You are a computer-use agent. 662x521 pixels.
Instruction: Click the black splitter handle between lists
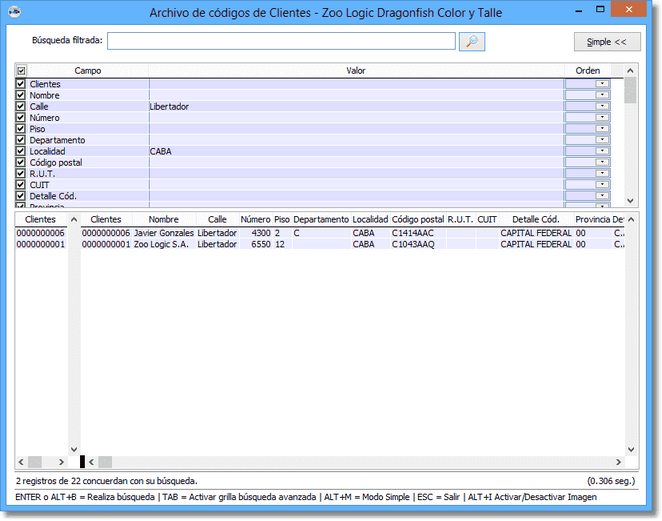click(x=82, y=462)
